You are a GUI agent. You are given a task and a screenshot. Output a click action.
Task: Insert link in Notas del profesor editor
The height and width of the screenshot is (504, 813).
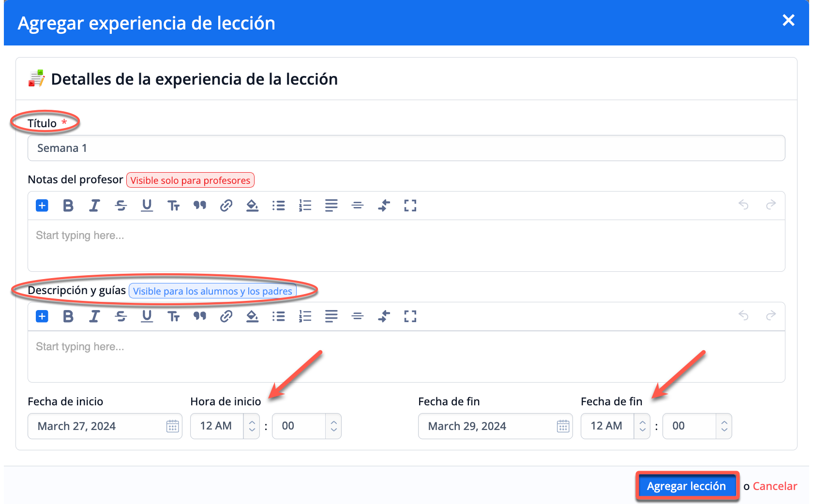226,206
